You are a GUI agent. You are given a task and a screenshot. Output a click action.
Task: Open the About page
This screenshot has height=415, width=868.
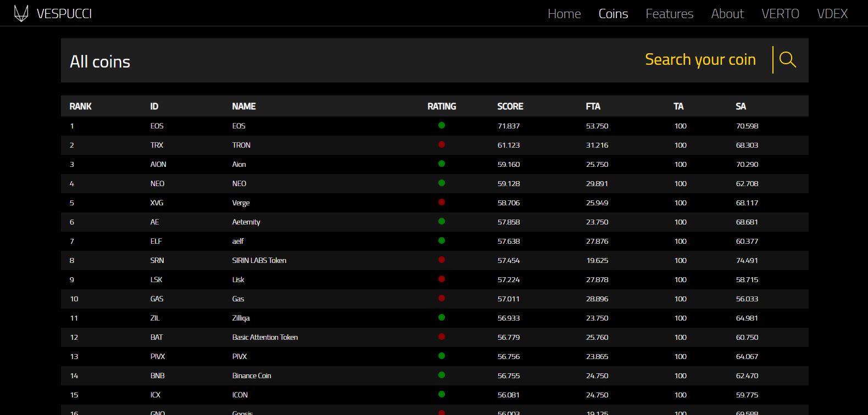(x=727, y=14)
